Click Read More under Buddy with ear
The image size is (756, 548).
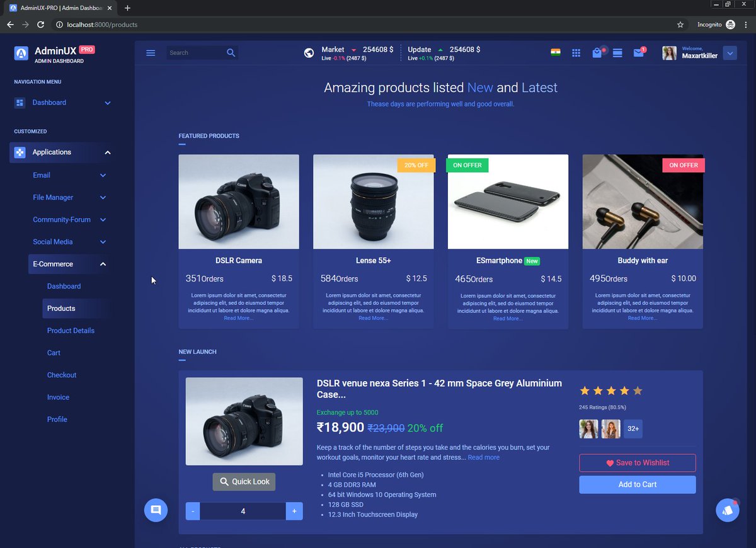click(x=643, y=318)
